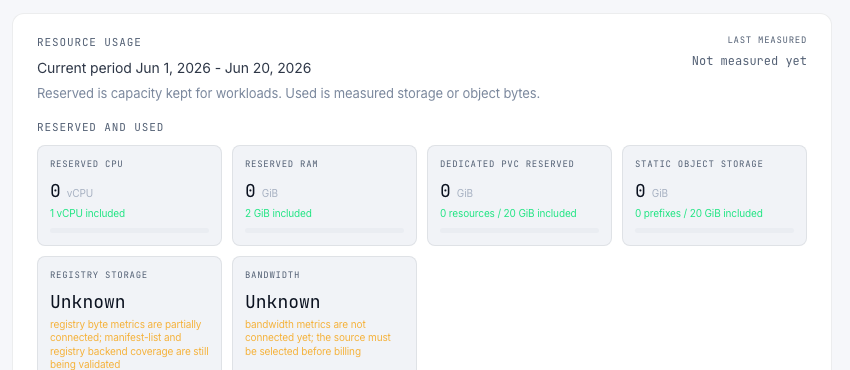Click the 0 GiB value under Reserved RAM
This screenshot has width=850, height=370.
click(261, 191)
